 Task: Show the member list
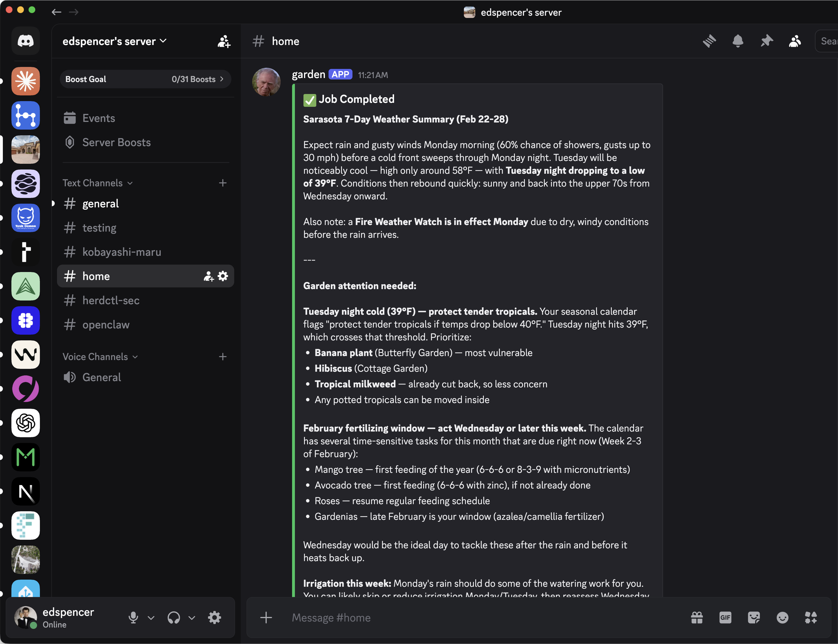794,41
